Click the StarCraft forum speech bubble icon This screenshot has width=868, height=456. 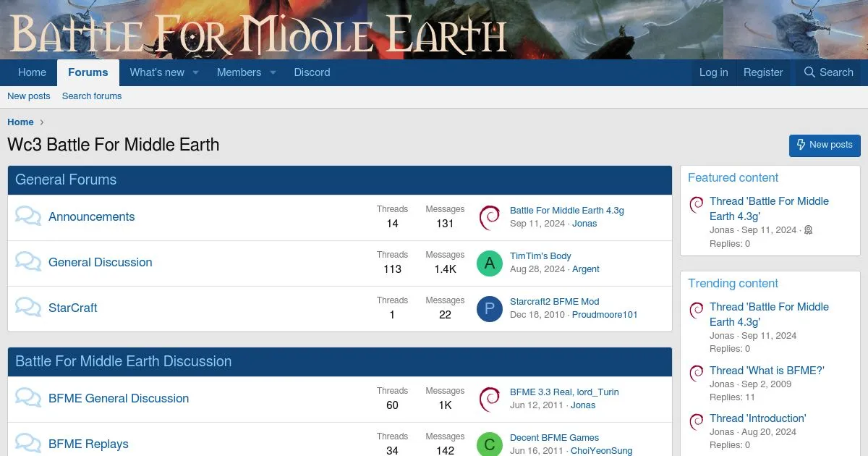pyautogui.click(x=28, y=308)
